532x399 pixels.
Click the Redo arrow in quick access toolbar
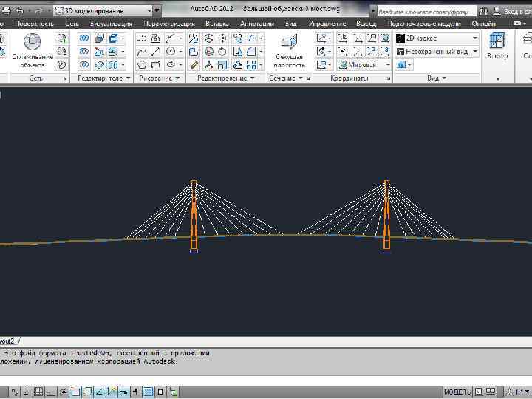[38, 12]
